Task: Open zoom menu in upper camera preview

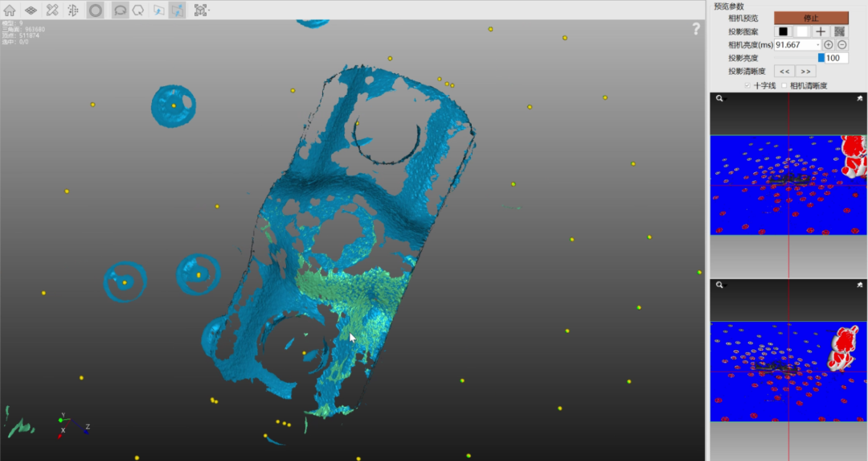Action: (x=720, y=99)
